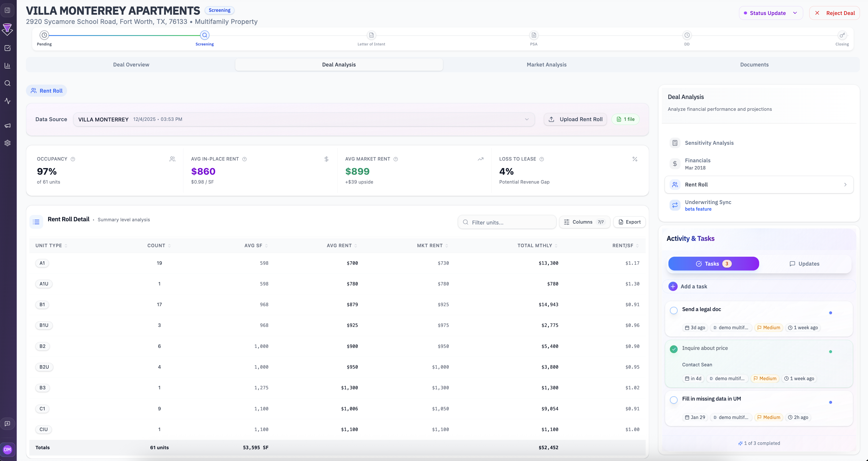
Task: Open the bar chart icon in sidebar
Action: [x=7, y=66]
